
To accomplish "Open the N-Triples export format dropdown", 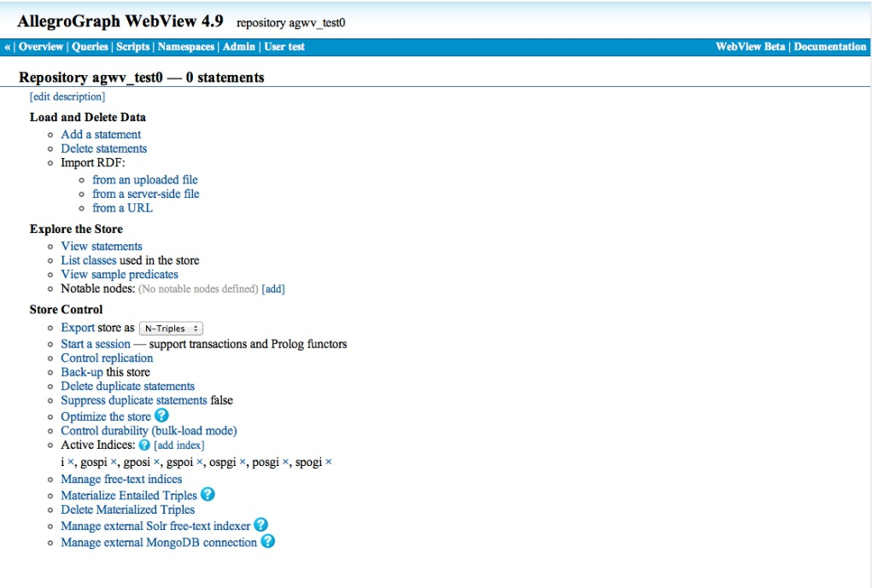I will [x=171, y=329].
